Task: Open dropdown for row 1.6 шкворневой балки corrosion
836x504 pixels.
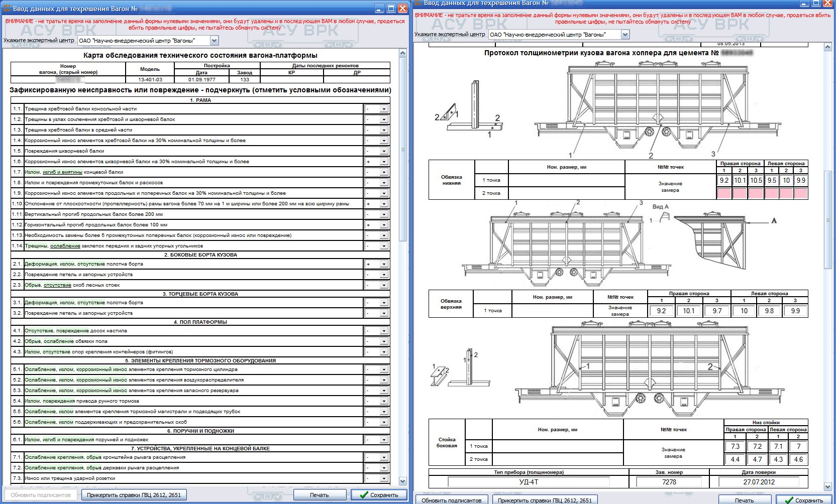Action: click(384, 162)
